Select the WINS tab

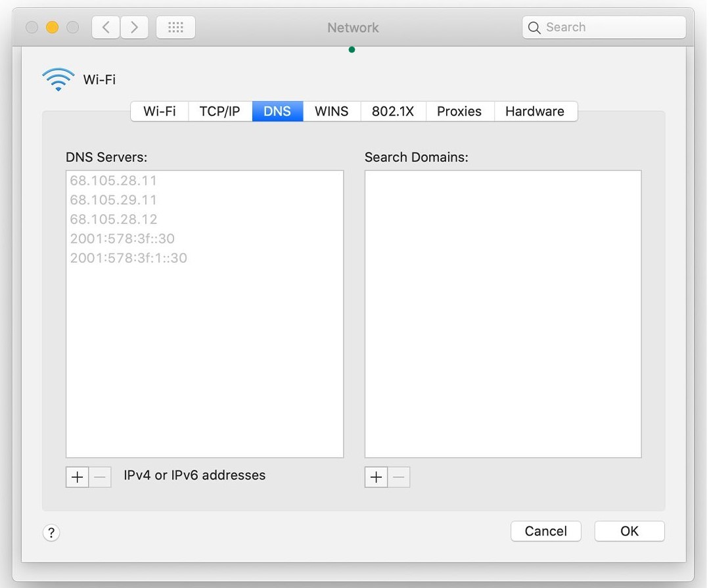[331, 111]
